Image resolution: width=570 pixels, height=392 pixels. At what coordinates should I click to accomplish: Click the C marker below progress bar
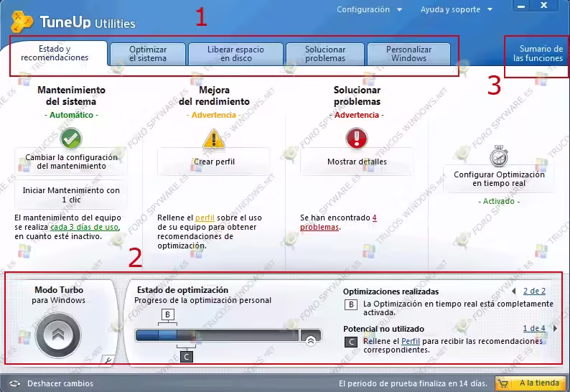pyautogui.click(x=187, y=357)
